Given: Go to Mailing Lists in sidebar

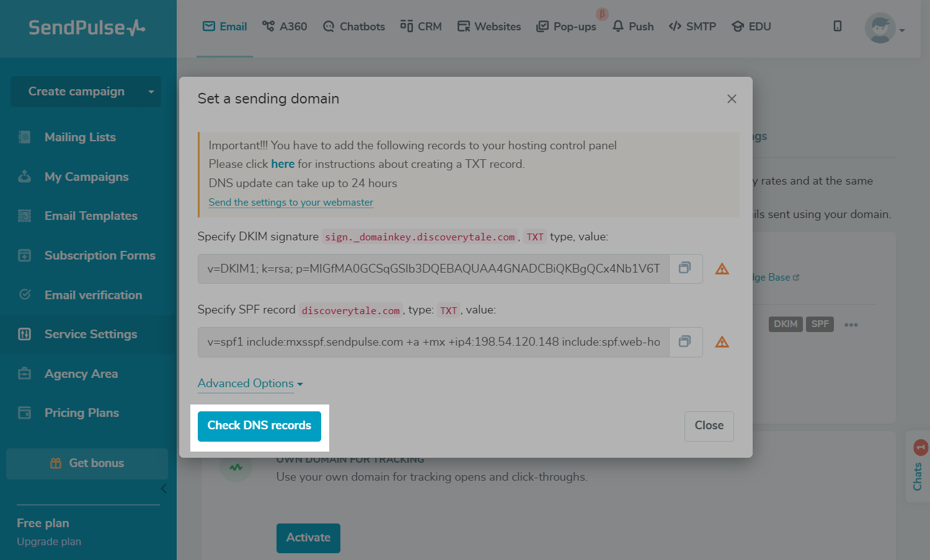Looking at the screenshot, I should click(80, 137).
